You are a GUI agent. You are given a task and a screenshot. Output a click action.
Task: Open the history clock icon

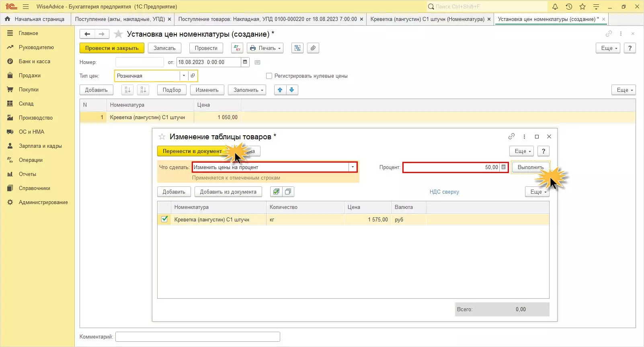(569, 6)
